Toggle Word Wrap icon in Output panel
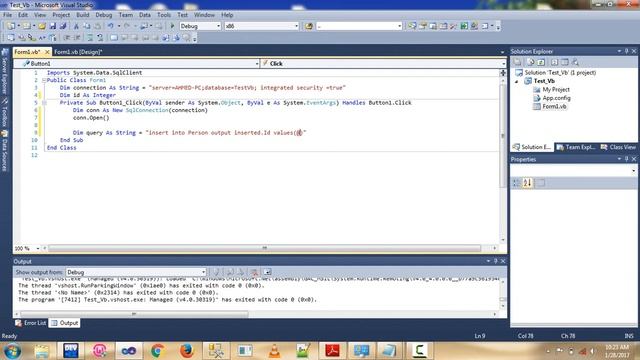 [267, 272]
